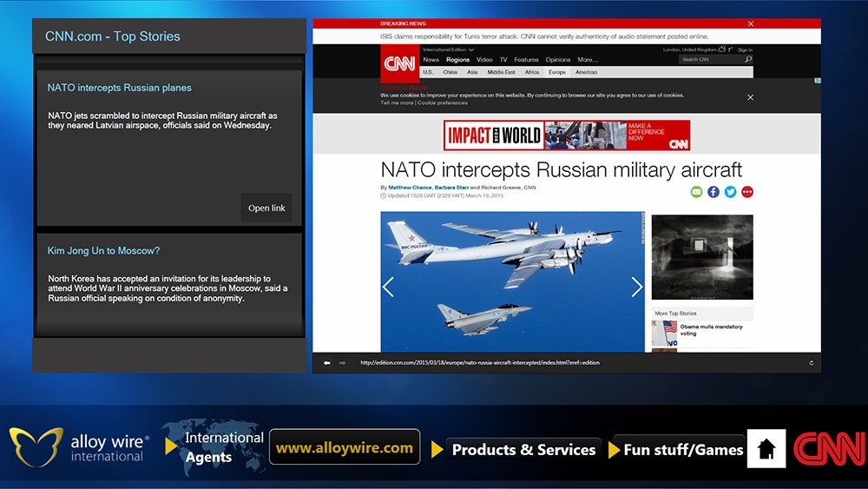This screenshot has width=868, height=489.
Task: Dismiss the cookie consent notice
Action: pyautogui.click(x=750, y=97)
